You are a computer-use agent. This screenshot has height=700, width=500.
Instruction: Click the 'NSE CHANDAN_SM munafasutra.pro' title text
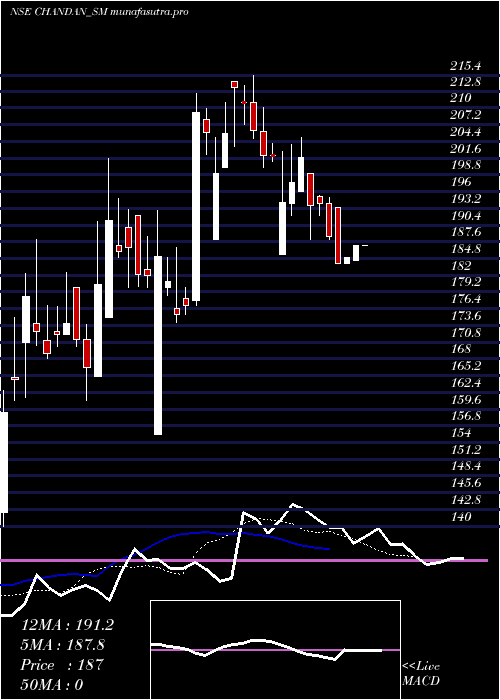click(99, 12)
